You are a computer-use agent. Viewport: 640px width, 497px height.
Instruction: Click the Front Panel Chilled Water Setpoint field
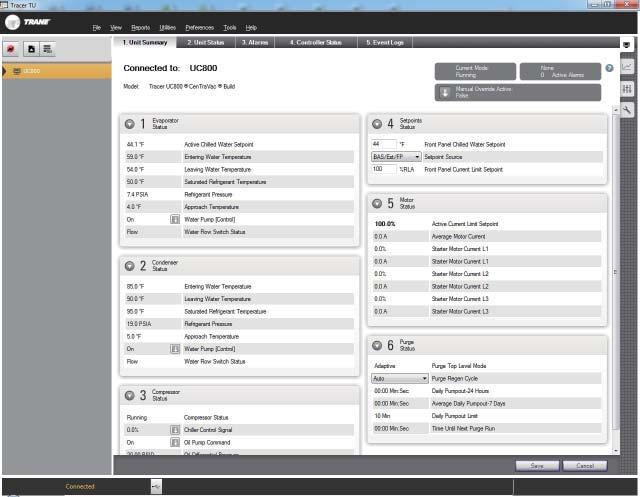coord(384,144)
